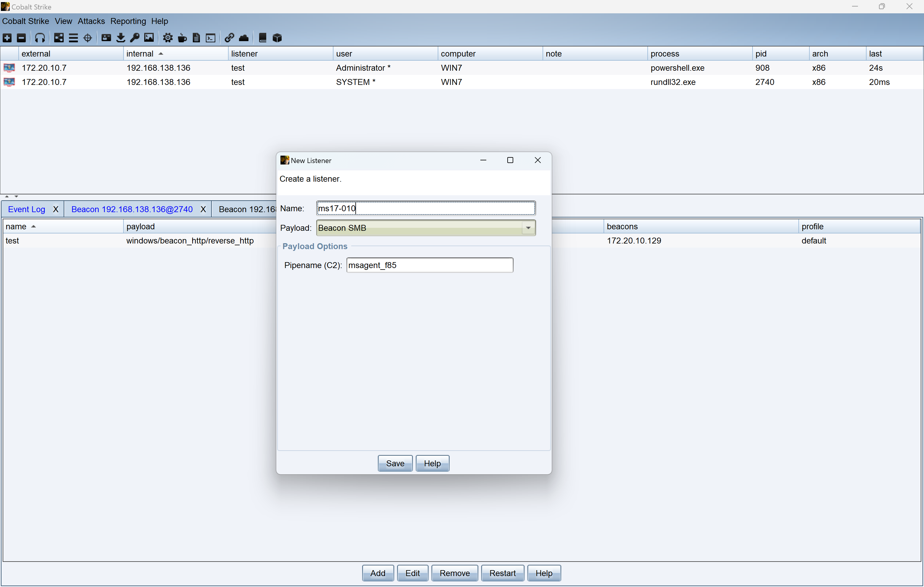924x587 pixels.
Task: Click the plus connect icon in toolbar
Action: point(7,38)
